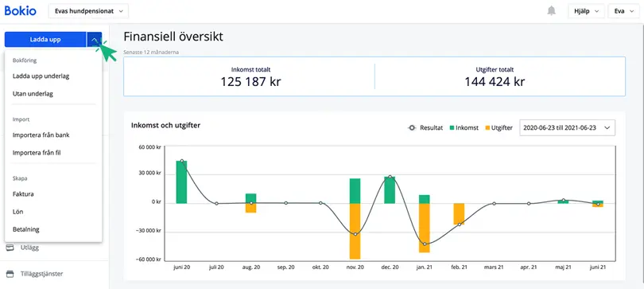644x289 pixels.
Task: Open Tilläggstjänster in the sidebar
Action: click(41, 274)
